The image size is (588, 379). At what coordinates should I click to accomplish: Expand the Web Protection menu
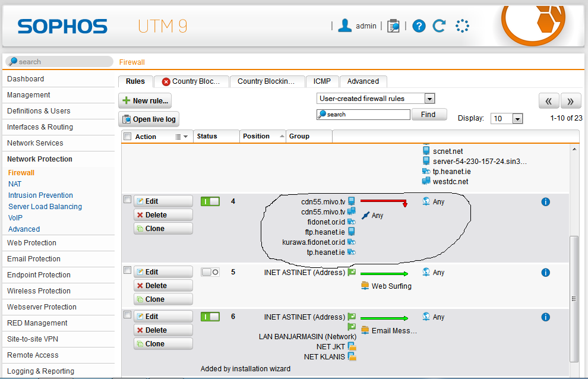click(31, 243)
